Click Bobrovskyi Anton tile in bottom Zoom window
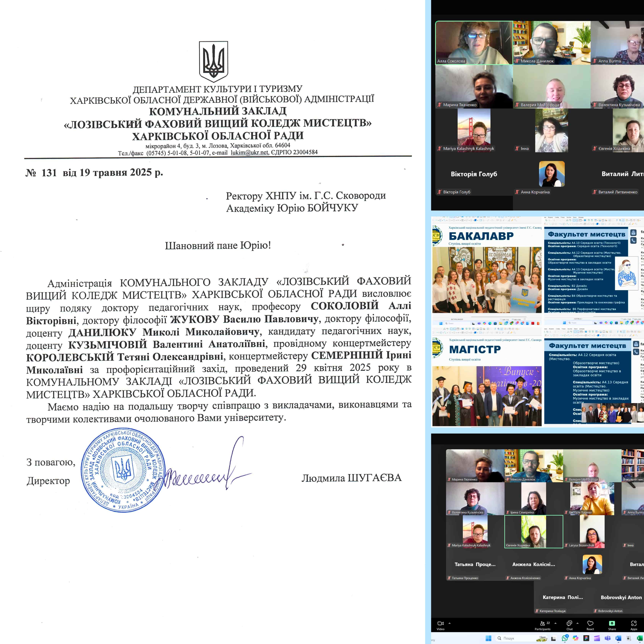The height and width of the screenshot is (644, 644). pos(618,597)
